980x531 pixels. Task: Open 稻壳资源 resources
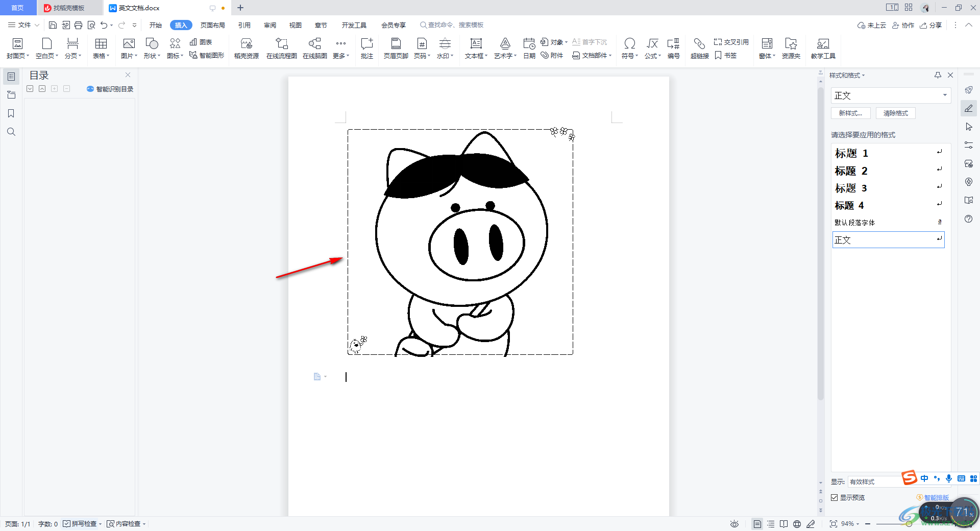pyautogui.click(x=247, y=49)
